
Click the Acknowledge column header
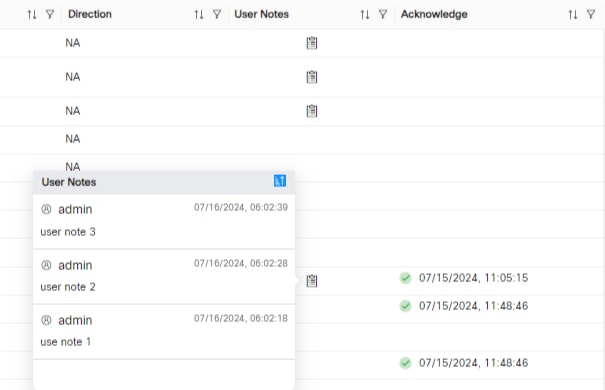(434, 14)
